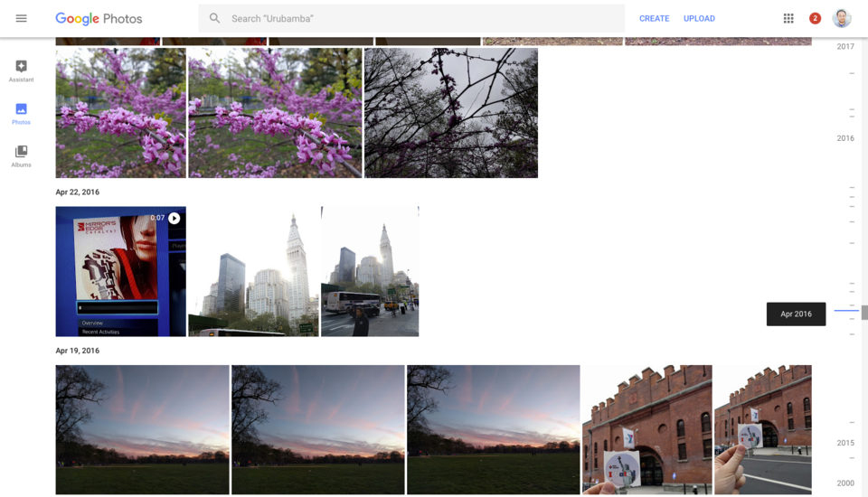
Task: Play the 0:07 video via its play icon
Action: 175,218
